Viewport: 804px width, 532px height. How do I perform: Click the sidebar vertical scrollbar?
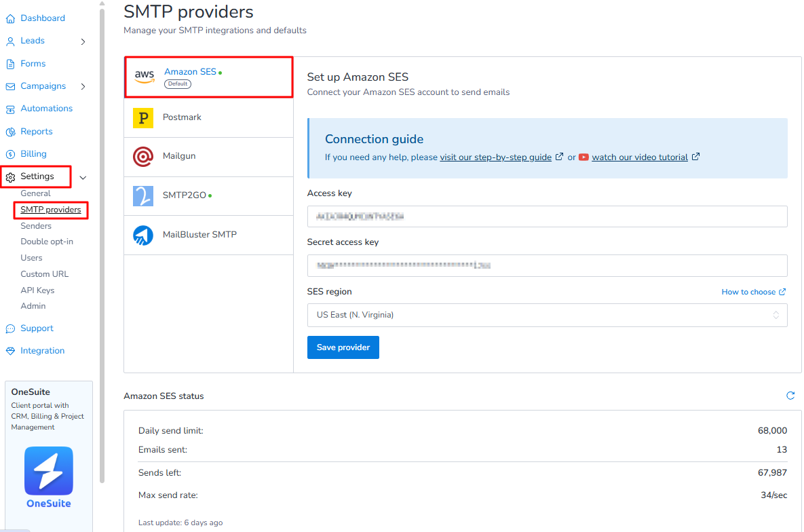(102, 246)
